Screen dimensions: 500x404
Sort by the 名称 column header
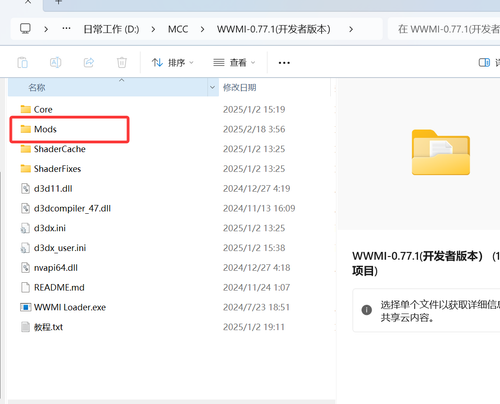107,88
